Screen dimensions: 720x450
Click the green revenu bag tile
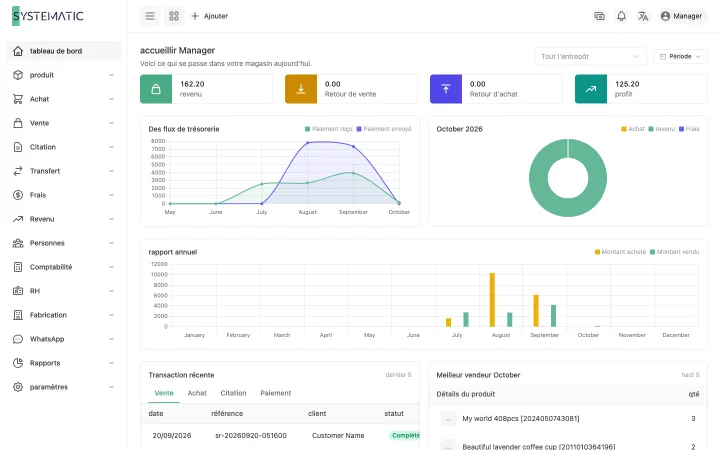pos(156,89)
